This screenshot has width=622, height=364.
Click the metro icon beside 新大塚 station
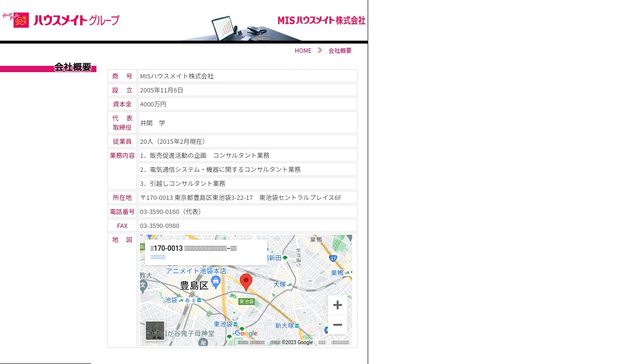tap(297, 326)
